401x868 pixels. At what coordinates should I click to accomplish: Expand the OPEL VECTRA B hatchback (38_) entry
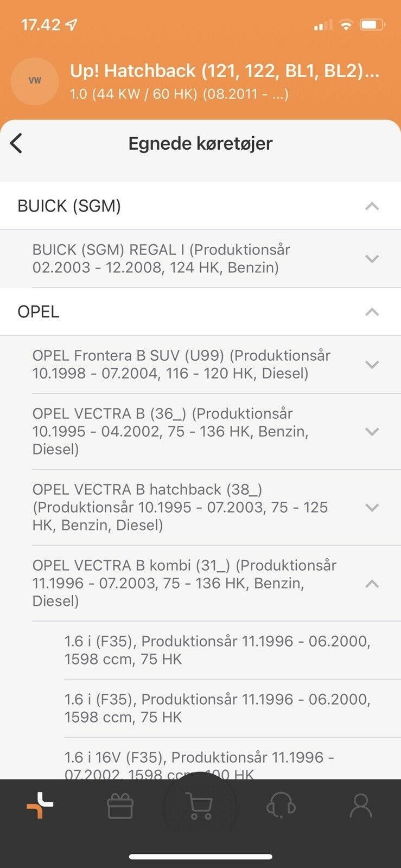coord(372,508)
